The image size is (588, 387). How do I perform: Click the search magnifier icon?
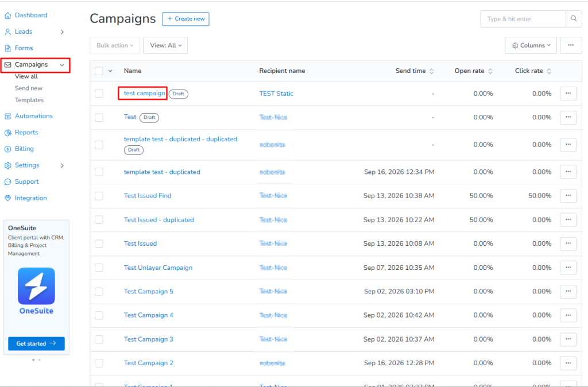tap(574, 19)
